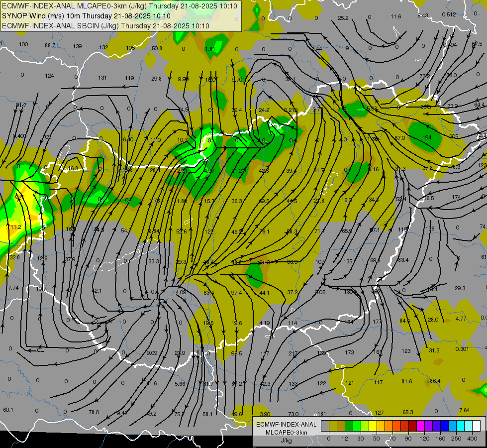Click the map value '50.8'
Viewport: 487px width, 448px height.
coord(157,48)
